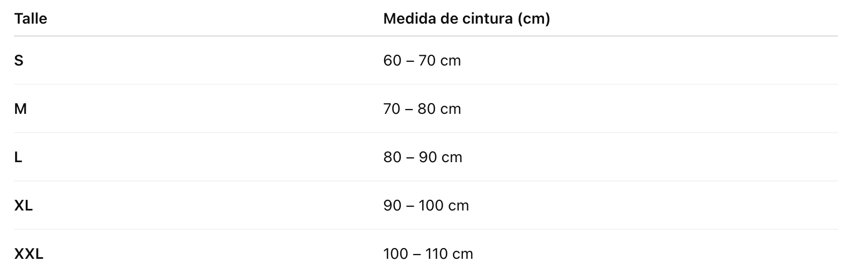Click the (cm) unit in header

coord(534,19)
